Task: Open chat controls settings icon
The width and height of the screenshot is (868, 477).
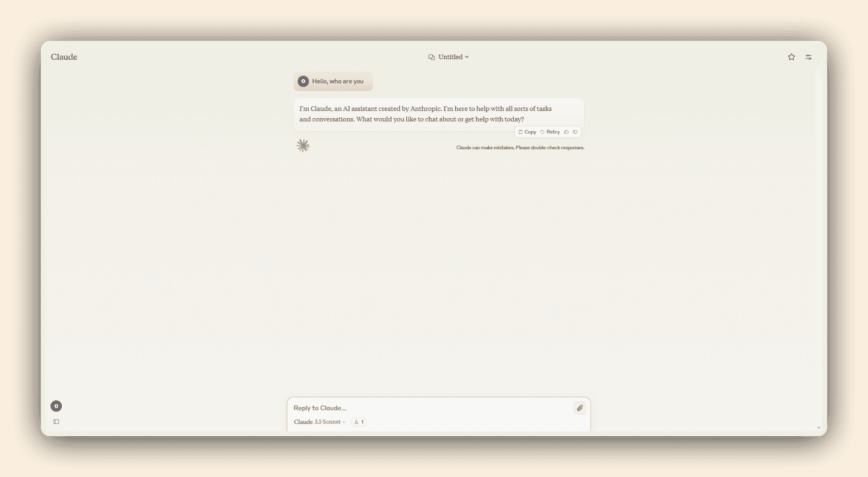Action: pos(808,57)
